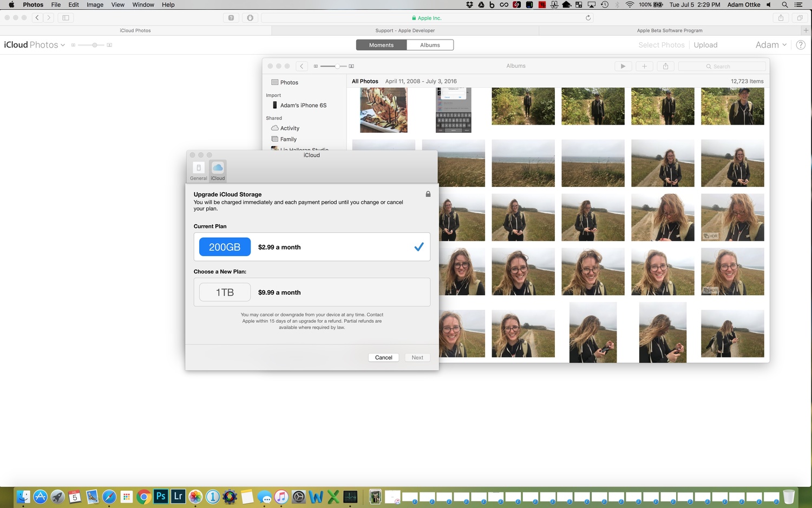Open the Help menu
812x508 pixels.
coord(168,4)
